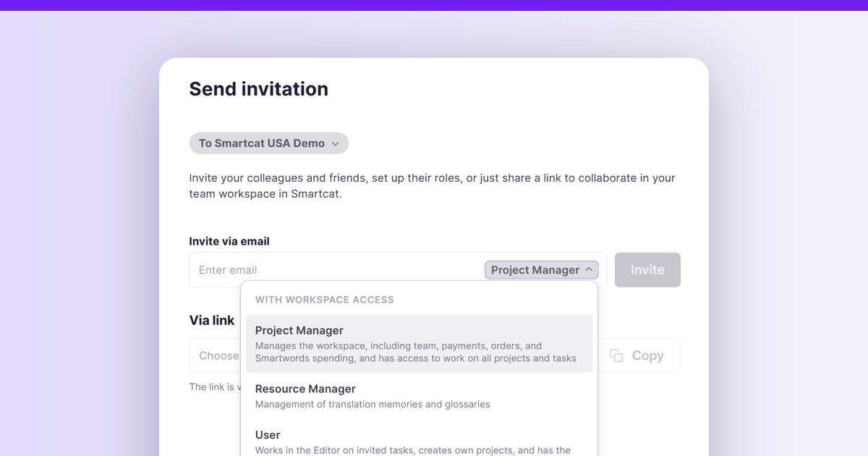Collapse the Project Manager role dropdown
868x456 pixels.
click(541, 270)
